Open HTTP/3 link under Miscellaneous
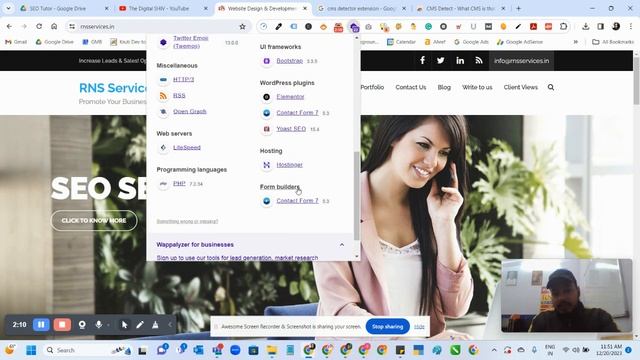The width and height of the screenshot is (640, 360). pos(183,79)
